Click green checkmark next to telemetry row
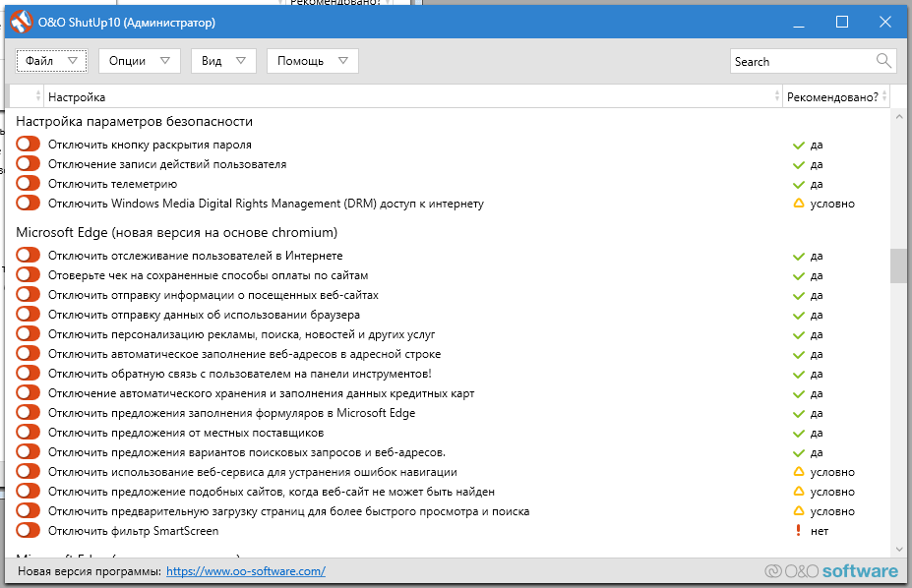The height and width of the screenshot is (588, 912). [x=799, y=184]
